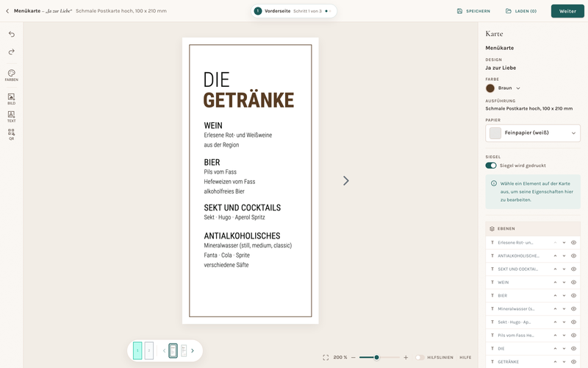
Task: Select the Erlesene Rot- layer row
Action: pyautogui.click(x=533, y=243)
